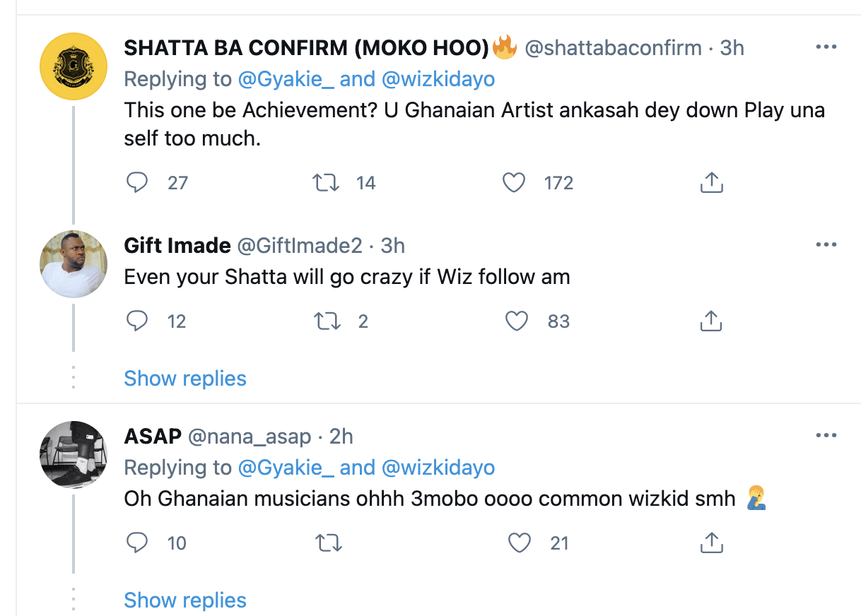Open more options on SHATTA BA CONFIRM tweet
This screenshot has height=616, width=861.
coord(826,47)
